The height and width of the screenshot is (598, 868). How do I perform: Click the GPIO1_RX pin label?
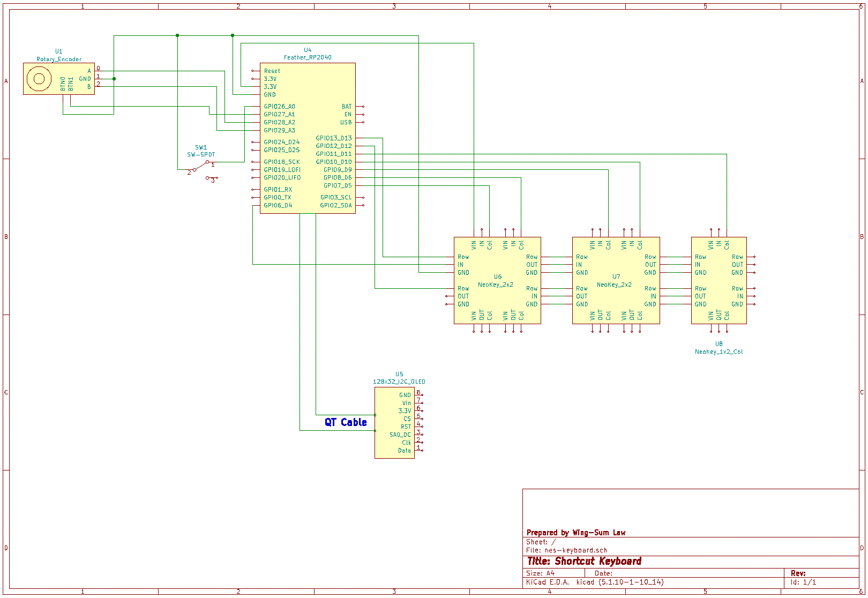pyautogui.click(x=278, y=190)
